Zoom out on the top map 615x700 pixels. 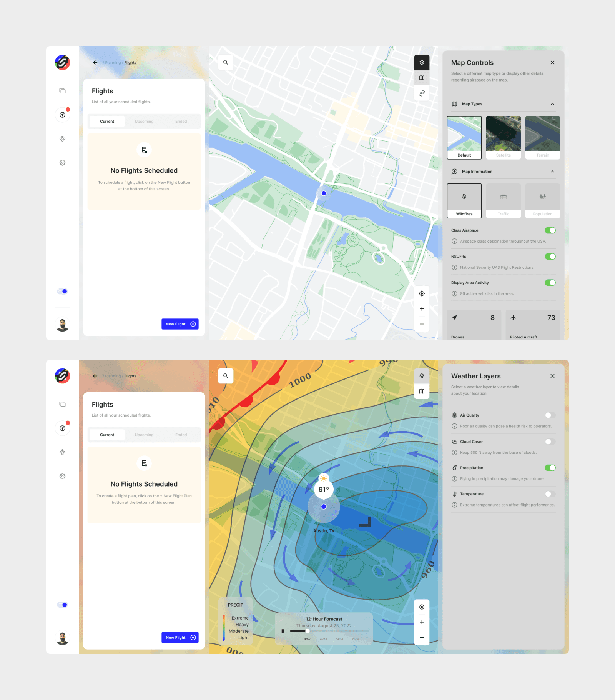point(422,324)
